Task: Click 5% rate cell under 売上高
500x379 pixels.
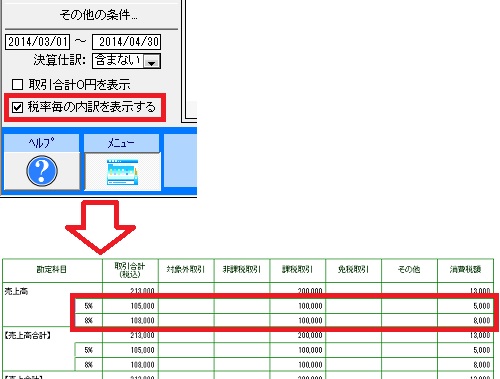Action: pyautogui.click(x=88, y=306)
